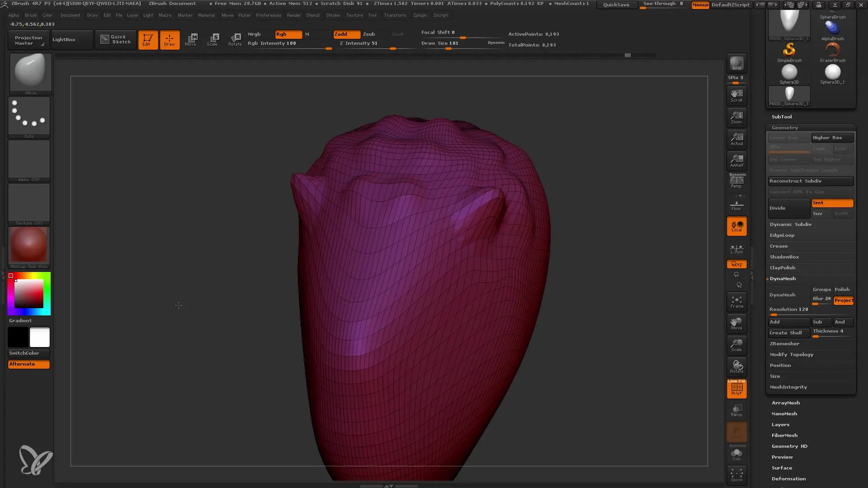Select the SimpleBrush preset
The height and width of the screenshot is (488, 868).
click(x=790, y=51)
